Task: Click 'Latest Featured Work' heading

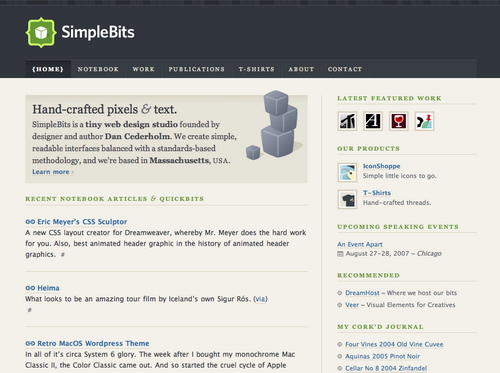Action: (x=389, y=98)
